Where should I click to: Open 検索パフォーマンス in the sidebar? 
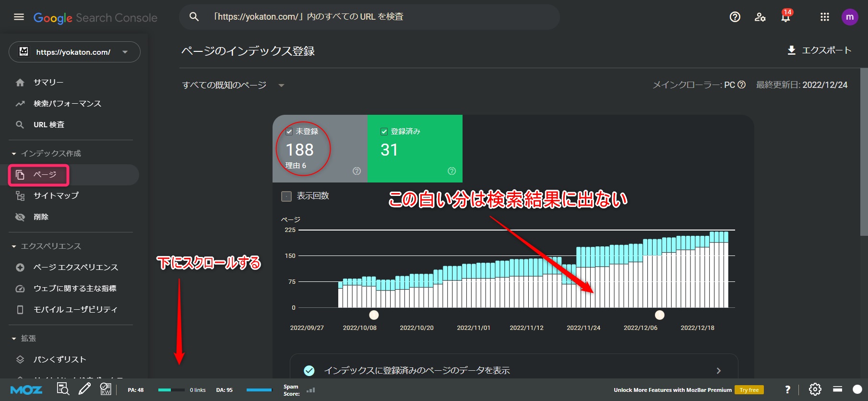point(67,104)
